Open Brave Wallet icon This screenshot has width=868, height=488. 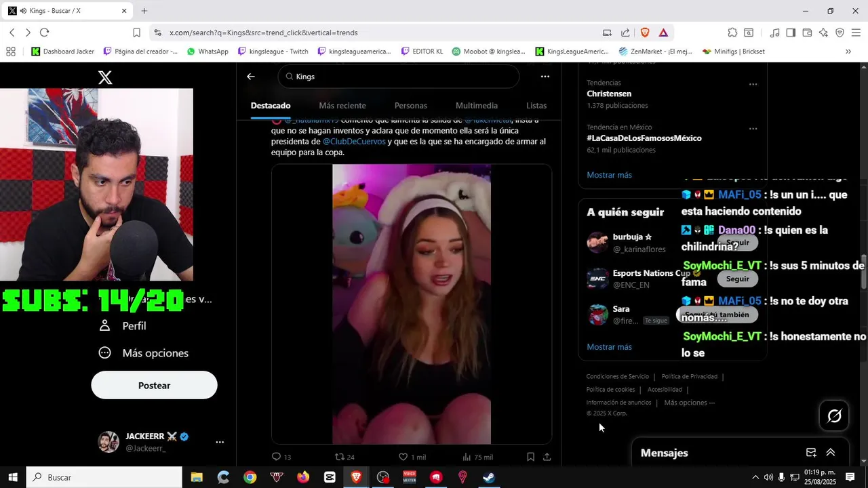pos(807,33)
